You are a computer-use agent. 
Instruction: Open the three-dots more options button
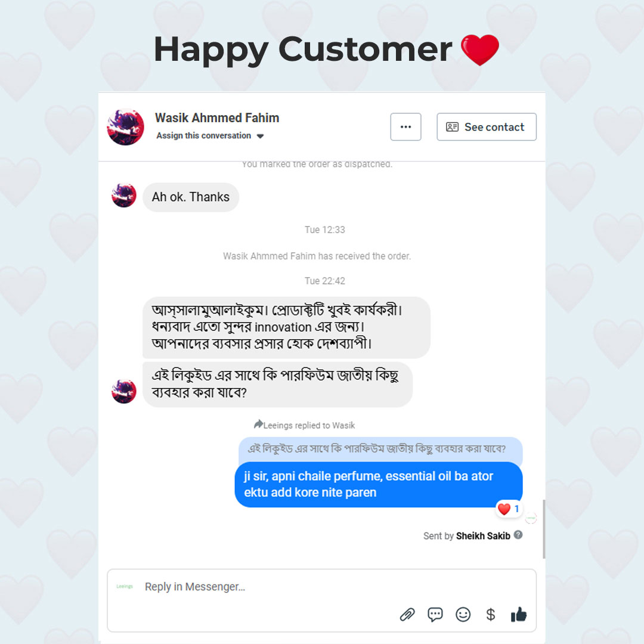(x=406, y=127)
